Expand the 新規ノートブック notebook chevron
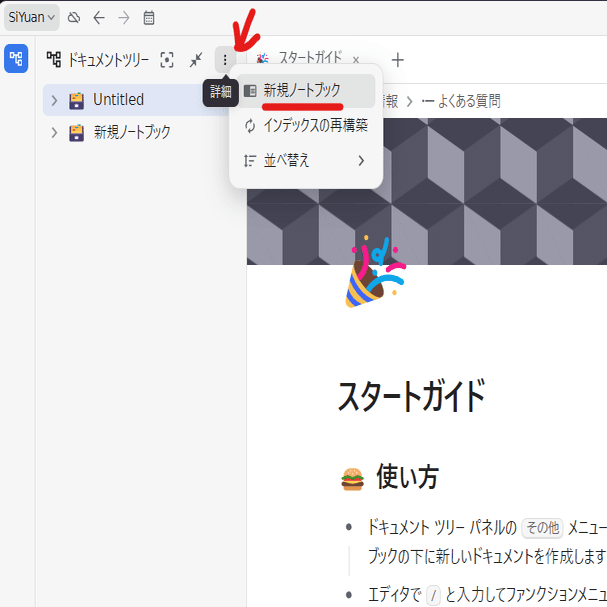This screenshot has width=607, height=607. click(x=54, y=133)
